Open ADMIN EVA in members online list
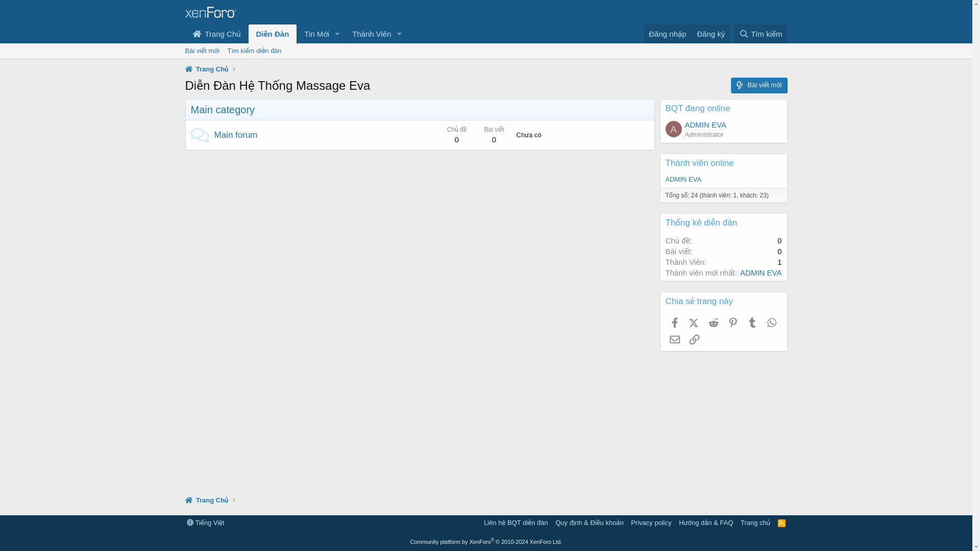 pos(683,180)
